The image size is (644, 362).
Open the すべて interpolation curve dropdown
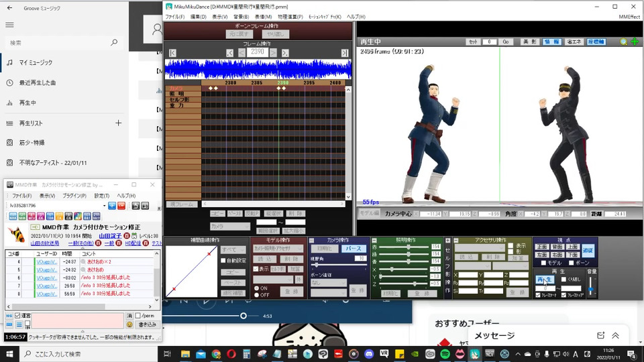tap(233, 249)
